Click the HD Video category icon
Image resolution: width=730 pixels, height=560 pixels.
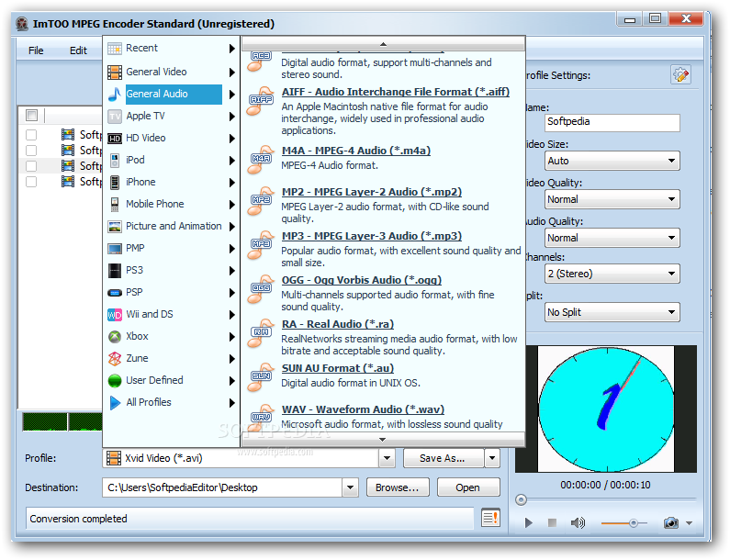tap(115, 139)
